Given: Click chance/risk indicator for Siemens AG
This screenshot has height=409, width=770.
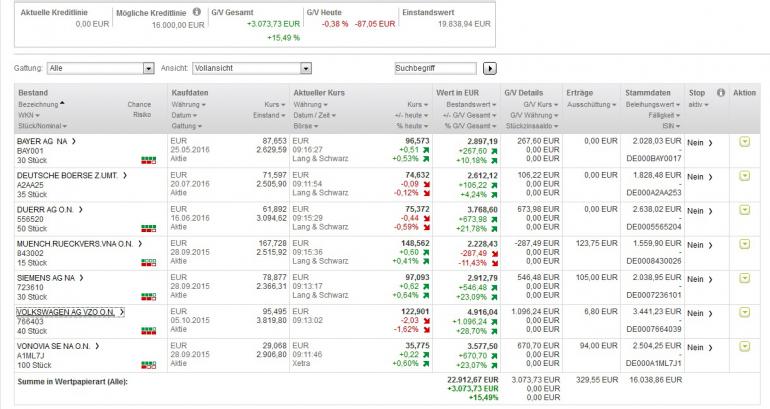Looking at the screenshot, I should point(148,296).
